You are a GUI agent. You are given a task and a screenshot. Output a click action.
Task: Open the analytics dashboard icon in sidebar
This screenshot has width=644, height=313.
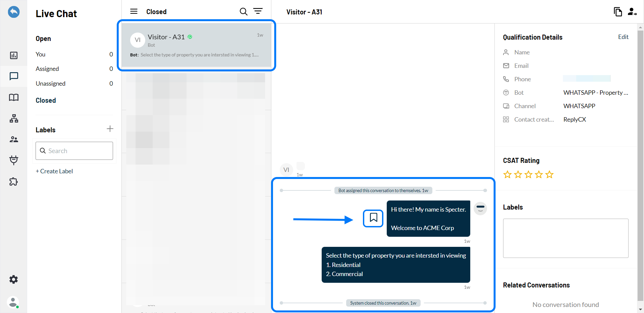[14, 55]
